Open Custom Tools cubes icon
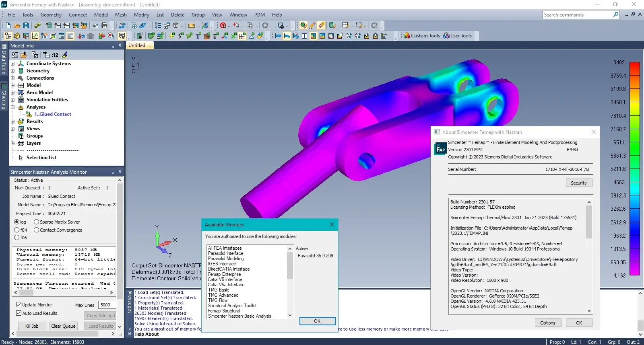Viewport: 644px width, 345px height. [407, 36]
